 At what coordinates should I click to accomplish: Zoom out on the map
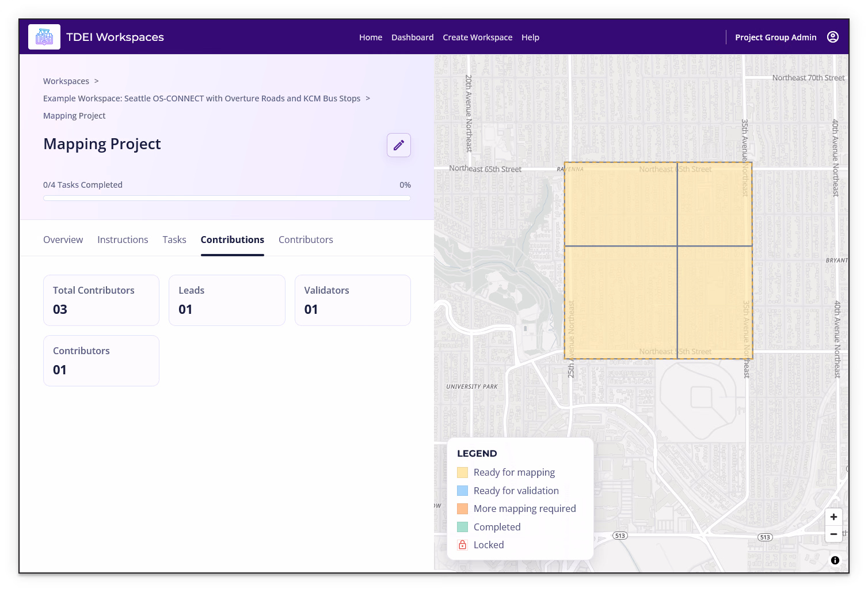tap(833, 534)
